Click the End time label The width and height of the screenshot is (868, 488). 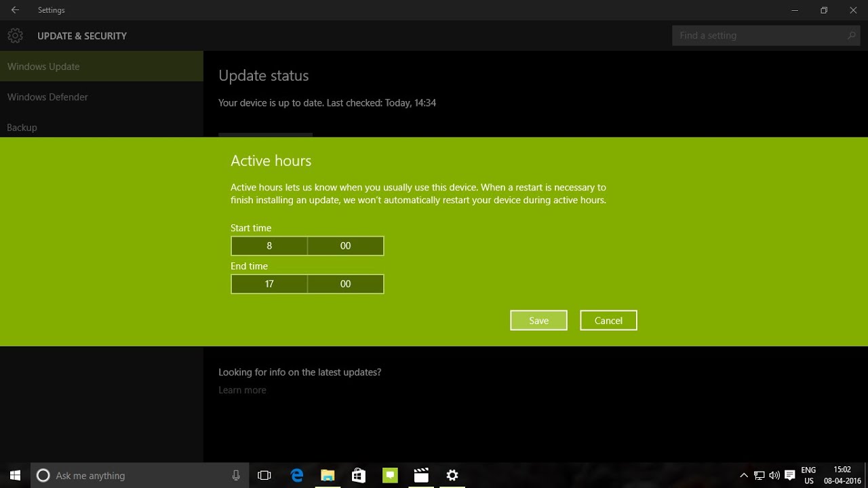click(249, 266)
